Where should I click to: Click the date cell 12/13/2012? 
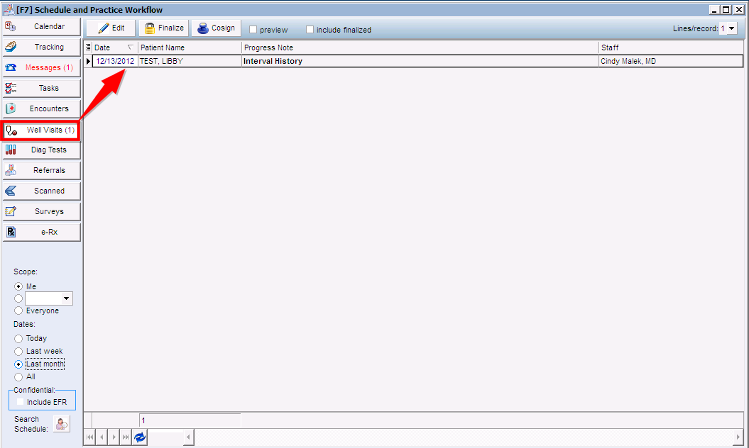(x=115, y=61)
